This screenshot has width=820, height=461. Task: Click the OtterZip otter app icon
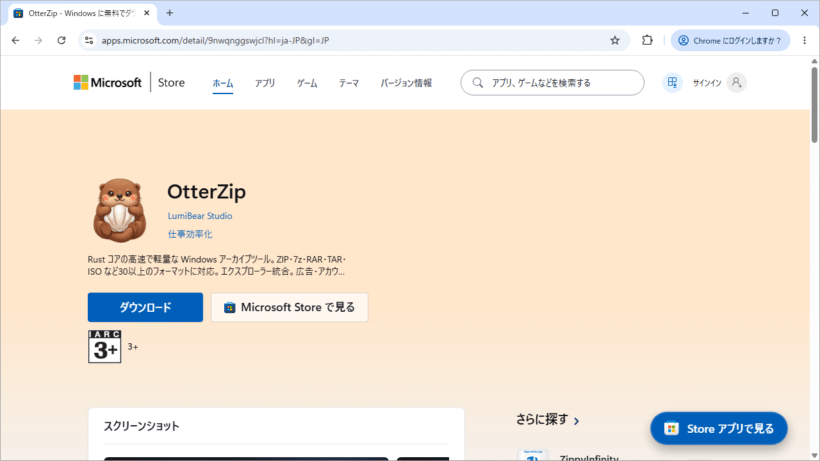coord(120,210)
